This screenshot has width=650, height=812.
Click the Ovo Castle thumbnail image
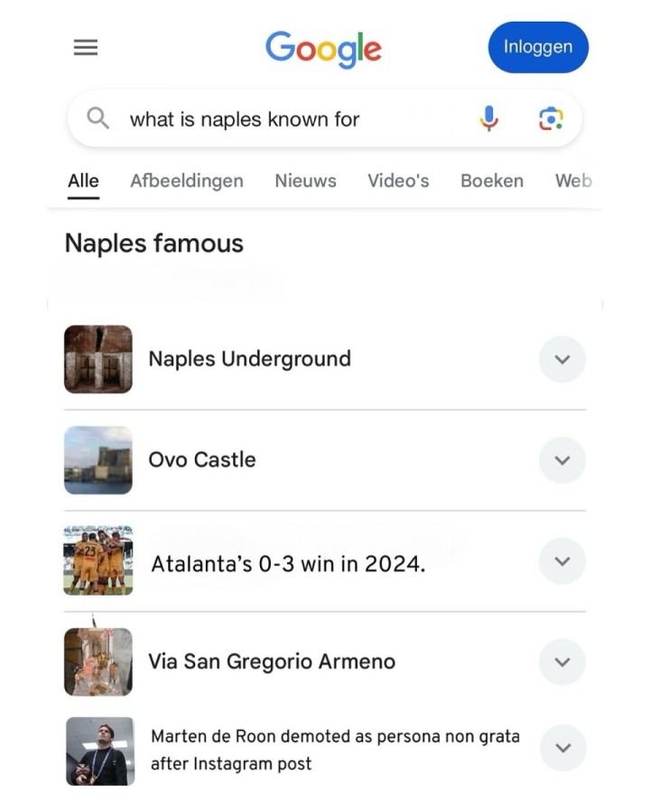pyautogui.click(x=98, y=460)
